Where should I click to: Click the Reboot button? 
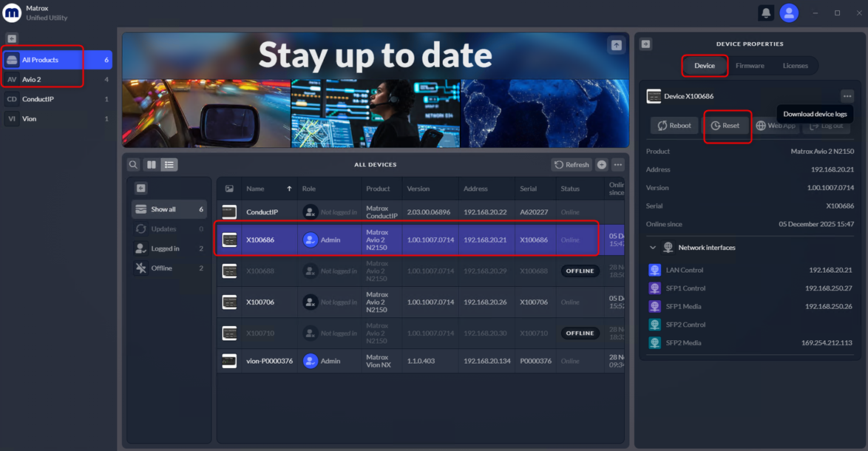pyautogui.click(x=674, y=126)
